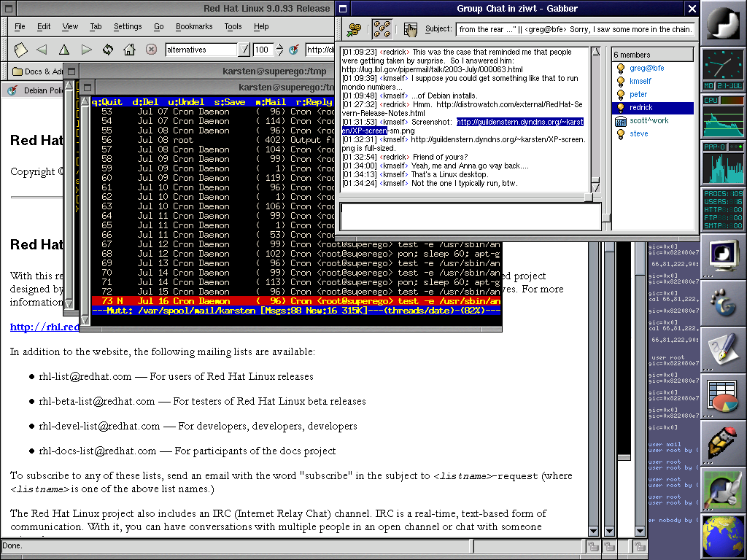Viewport: 747px width, 560px height.
Task: Open the CPU load monitor applet
Action: [x=723, y=117]
